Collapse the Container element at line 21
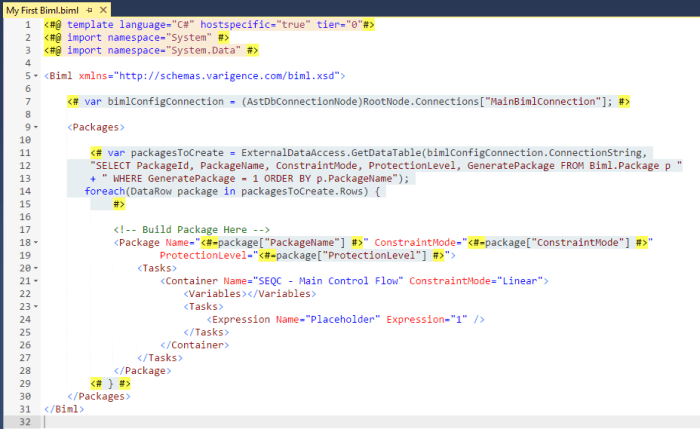 click(x=36, y=281)
